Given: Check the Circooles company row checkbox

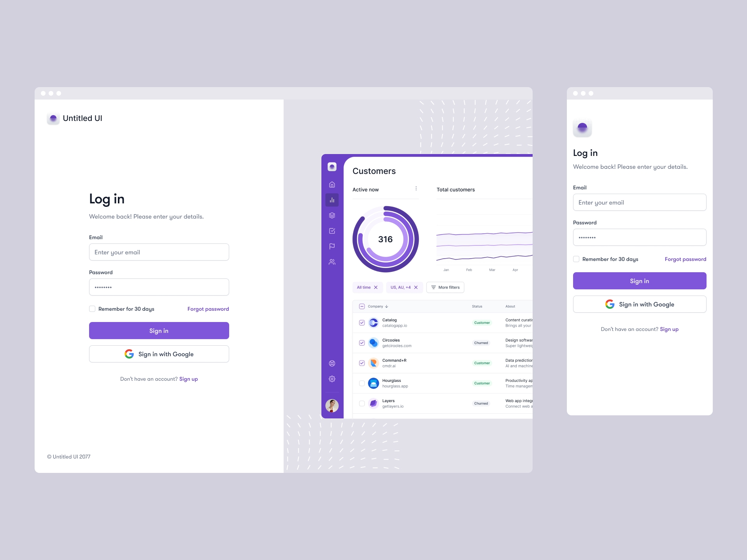Looking at the screenshot, I should pyautogui.click(x=362, y=342).
